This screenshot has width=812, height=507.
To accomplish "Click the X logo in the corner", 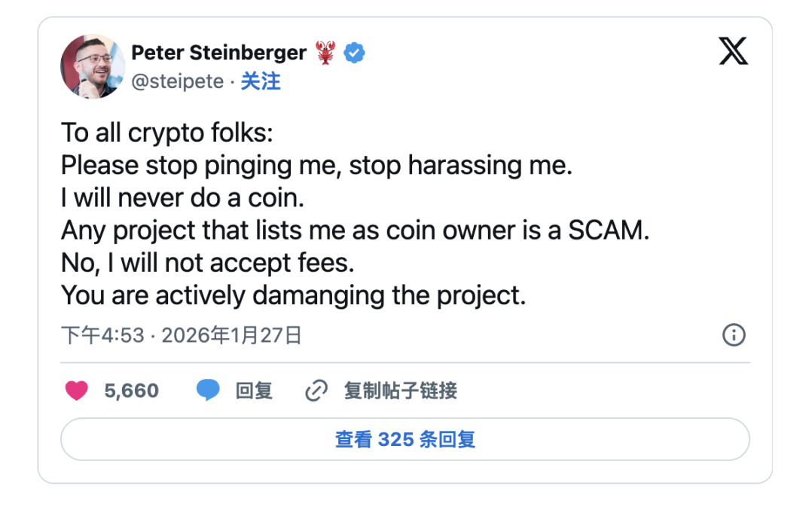I will pyautogui.click(x=733, y=52).
